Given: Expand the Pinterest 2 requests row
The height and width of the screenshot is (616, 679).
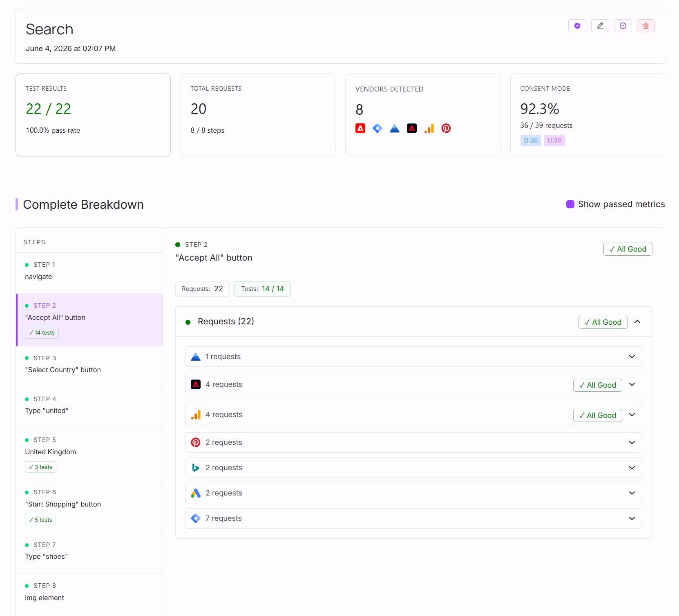Looking at the screenshot, I should 413,442.
